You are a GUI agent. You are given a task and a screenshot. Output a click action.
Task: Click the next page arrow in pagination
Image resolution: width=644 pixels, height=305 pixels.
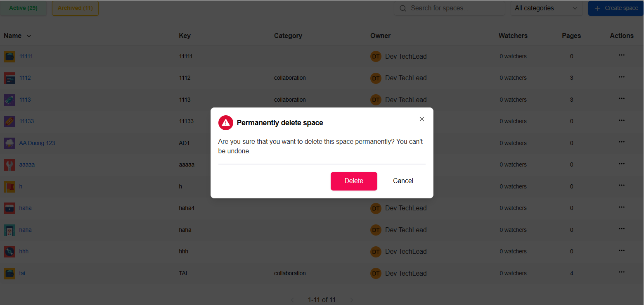point(352,300)
